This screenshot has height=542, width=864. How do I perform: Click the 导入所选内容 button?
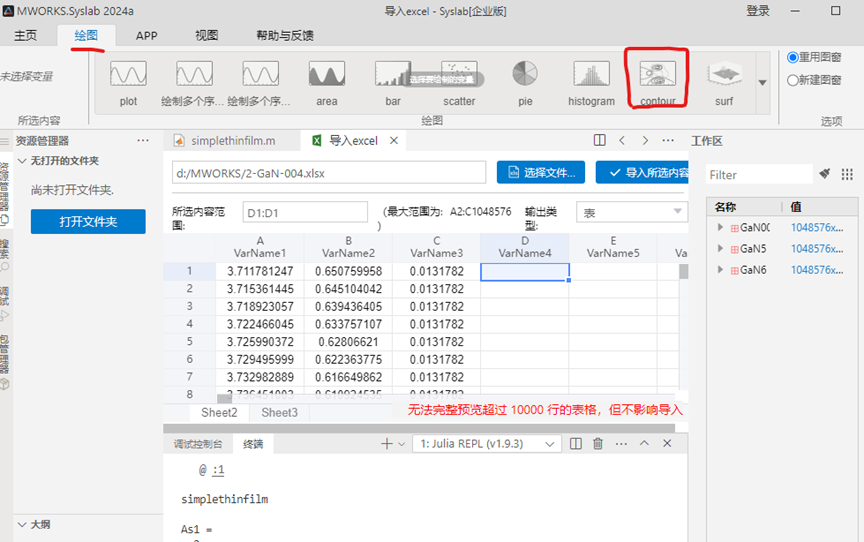642,172
